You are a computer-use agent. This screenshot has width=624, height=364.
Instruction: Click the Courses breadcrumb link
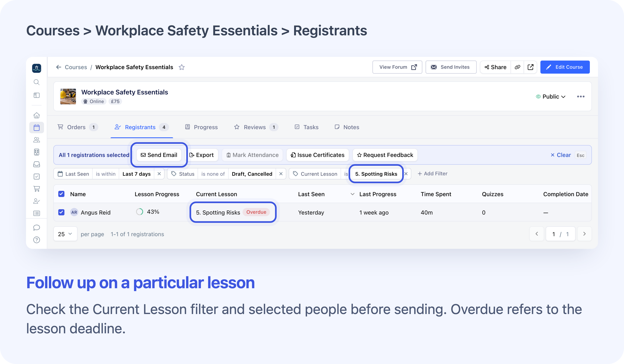pyautogui.click(x=76, y=67)
